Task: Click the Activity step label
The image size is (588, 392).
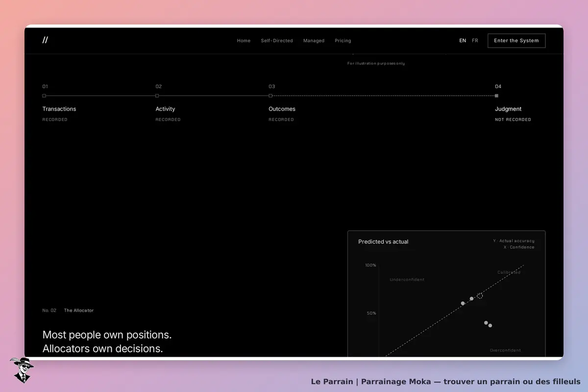Action: click(x=165, y=109)
